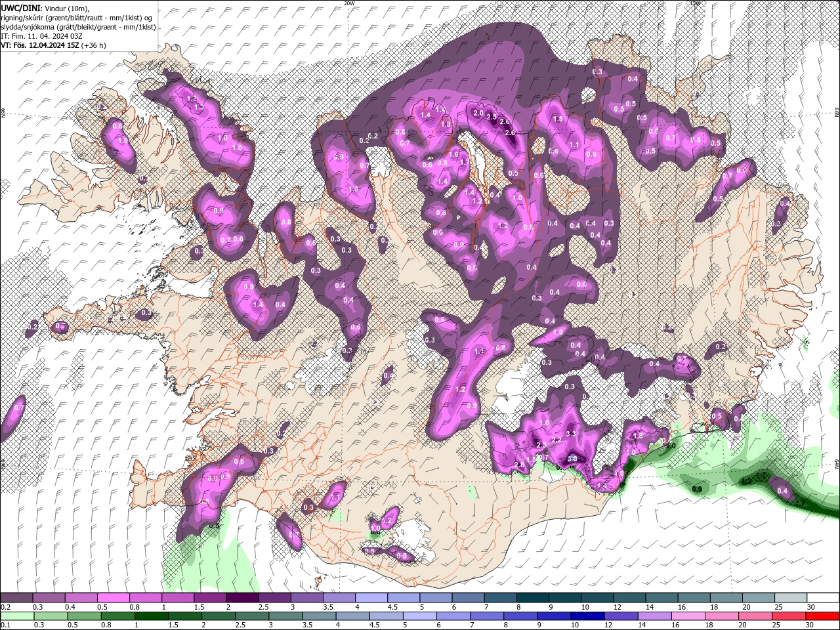Pick the top-row swatch between 12 and 14

(629, 598)
